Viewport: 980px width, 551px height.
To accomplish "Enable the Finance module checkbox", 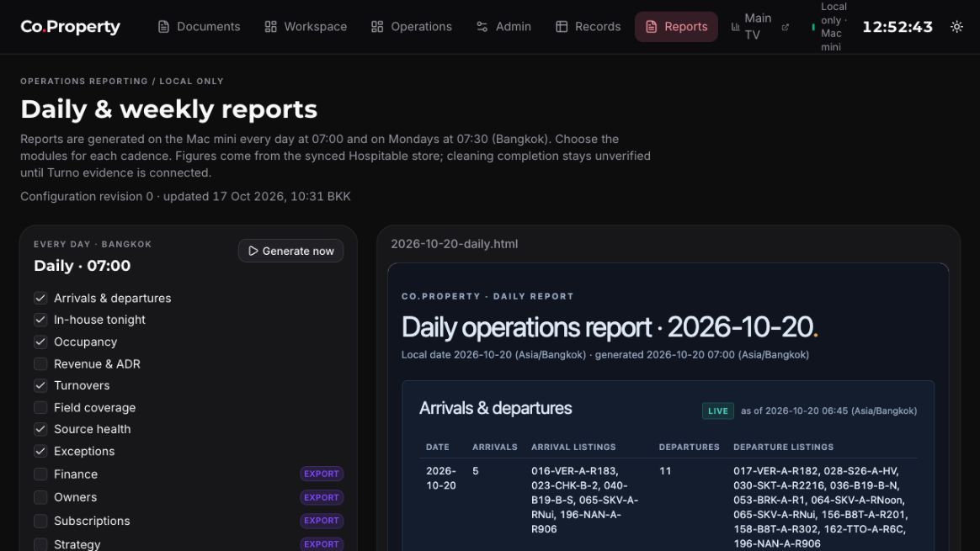I will (40, 474).
